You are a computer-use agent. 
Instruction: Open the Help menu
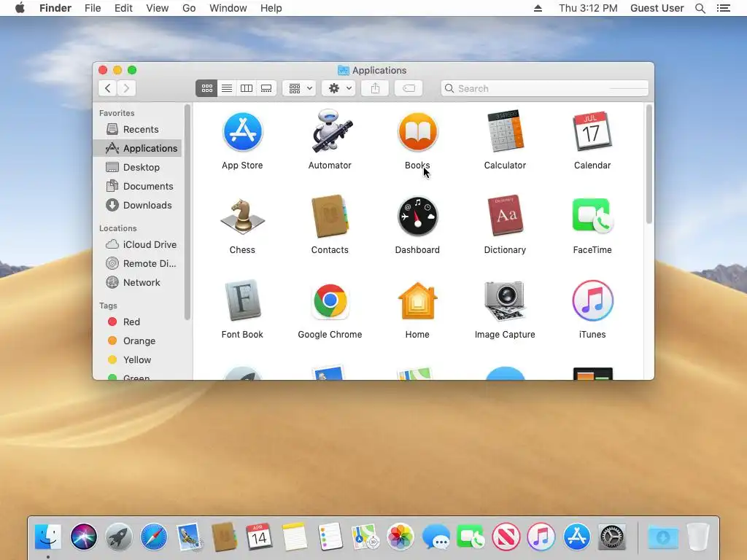[271, 8]
